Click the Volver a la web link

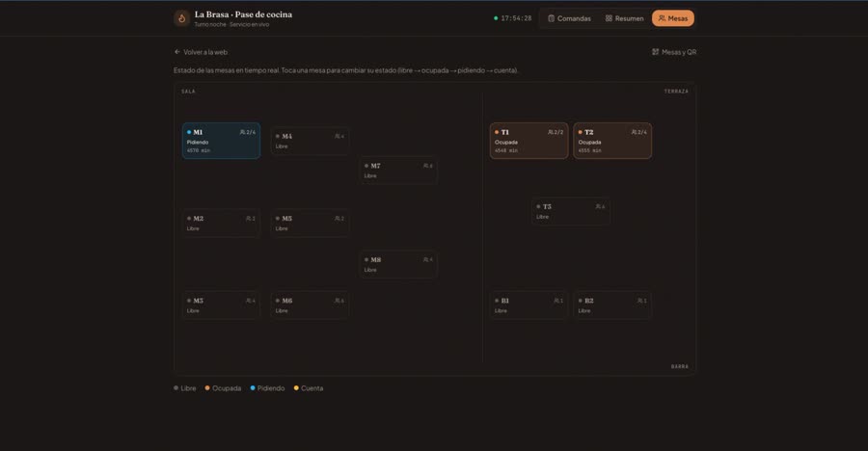201,52
